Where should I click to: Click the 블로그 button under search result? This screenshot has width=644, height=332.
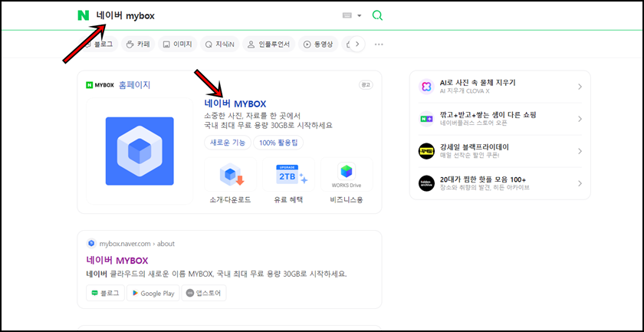click(x=105, y=293)
